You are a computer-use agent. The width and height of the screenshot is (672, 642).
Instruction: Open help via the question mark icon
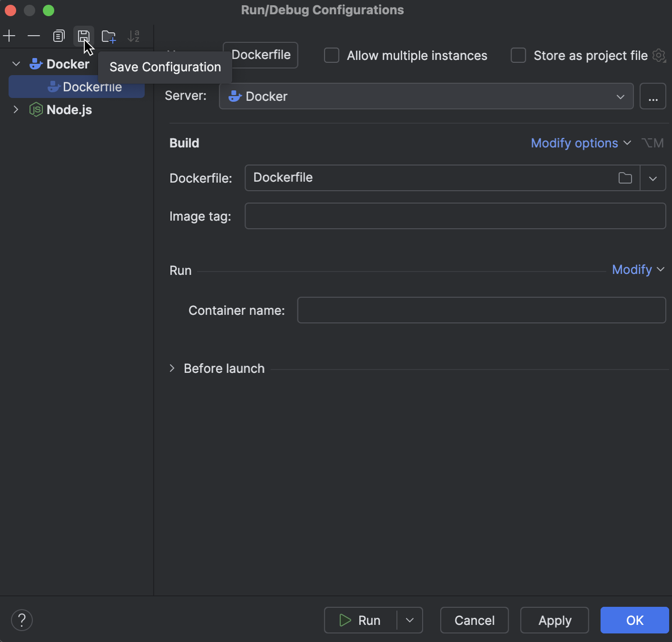21,620
